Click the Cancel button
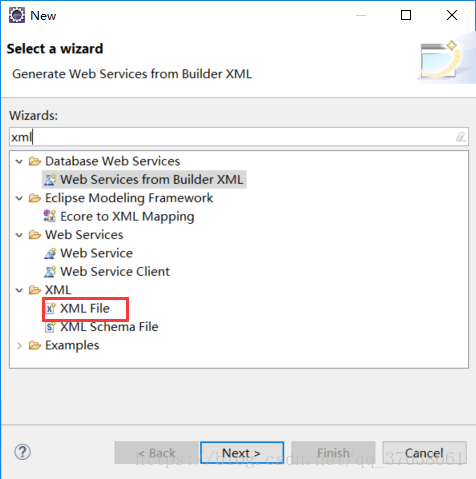The width and height of the screenshot is (476, 479). [424, 453]
